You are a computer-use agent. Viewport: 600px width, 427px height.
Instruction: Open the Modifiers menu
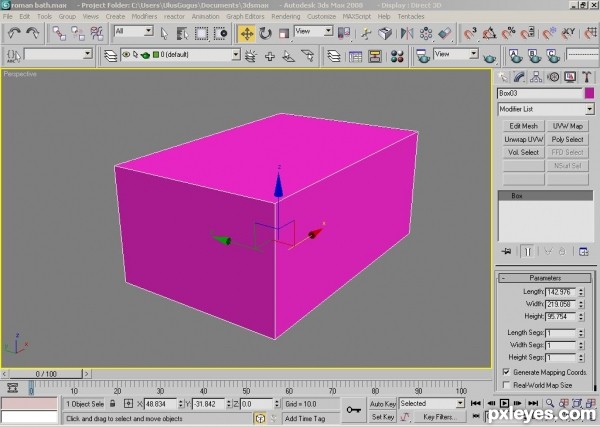pyautogui.click(x=144, y=16)
